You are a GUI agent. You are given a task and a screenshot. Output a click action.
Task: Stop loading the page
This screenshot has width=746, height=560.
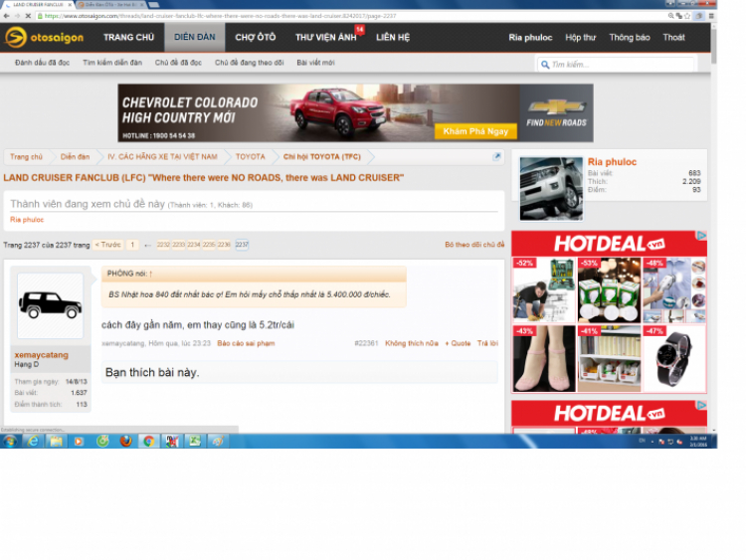[28, 16]
